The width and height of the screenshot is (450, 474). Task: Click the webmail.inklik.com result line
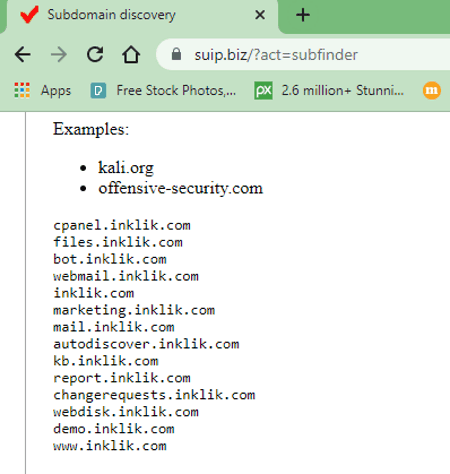click(126, 276)
